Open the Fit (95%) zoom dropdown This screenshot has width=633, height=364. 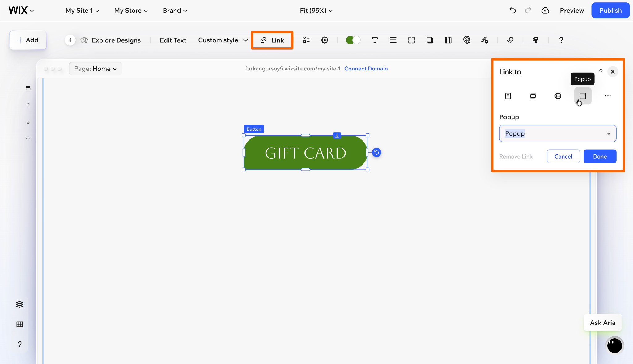316,11
